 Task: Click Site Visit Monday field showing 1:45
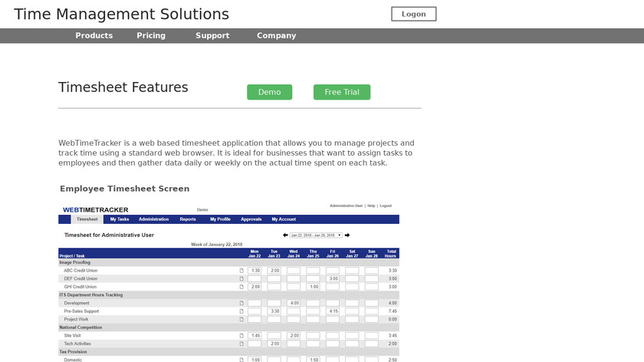tap(255, 335)
